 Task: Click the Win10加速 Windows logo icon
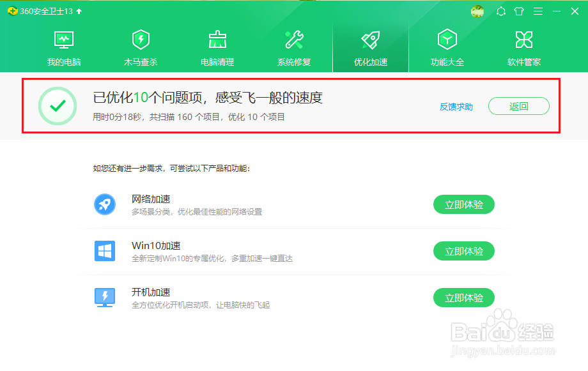click(x=105, y=251)
